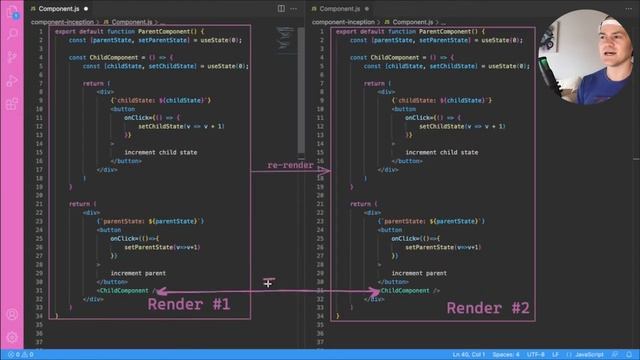Screen dimensions: 640x360
Task: Switch to left Component.js tab
Action: pos(58,9)
